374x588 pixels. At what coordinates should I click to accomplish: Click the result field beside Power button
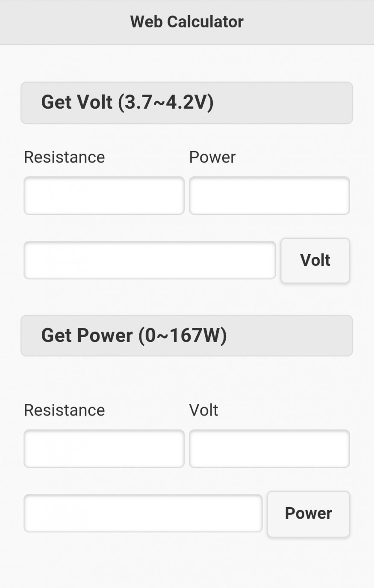[143, 513]
